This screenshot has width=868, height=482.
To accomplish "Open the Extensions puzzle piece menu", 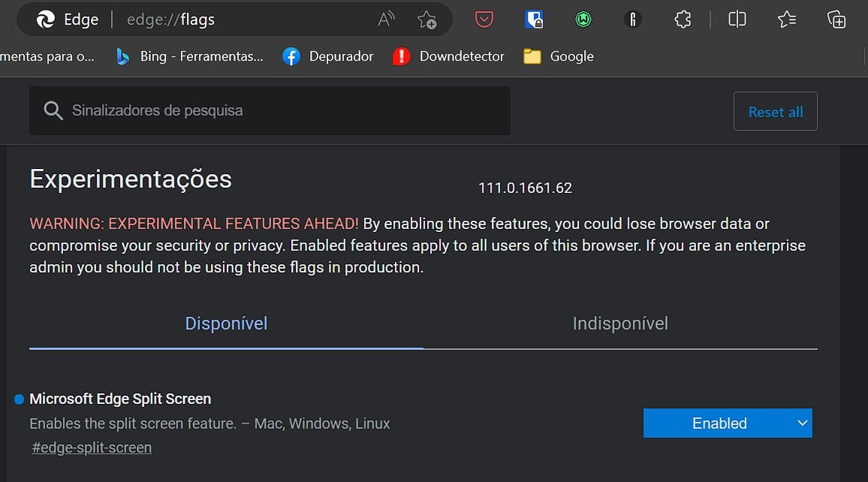I will [683, 20].
